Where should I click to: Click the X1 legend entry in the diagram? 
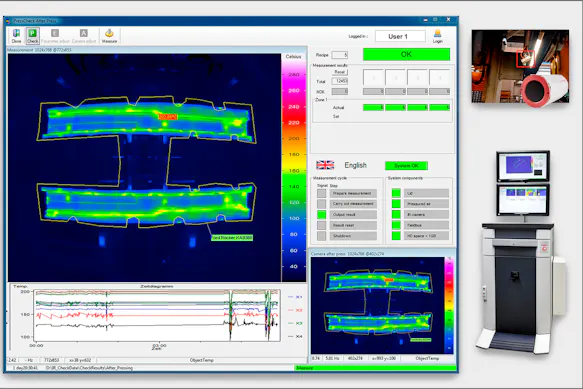point(296,297)
